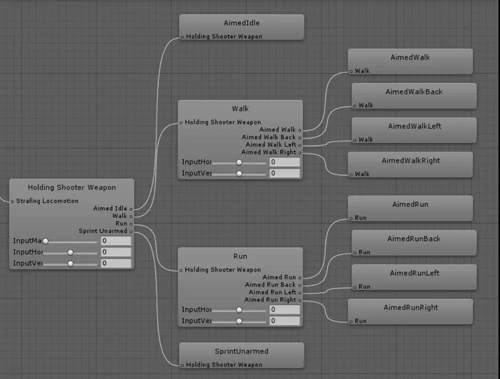The image size is (500, 379).
Task: Click InputHor slider handle in Walk node
Action: (239, 162)
